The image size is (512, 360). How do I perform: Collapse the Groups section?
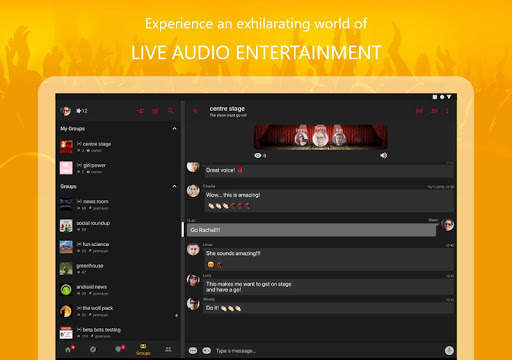(x=174, y=186)
